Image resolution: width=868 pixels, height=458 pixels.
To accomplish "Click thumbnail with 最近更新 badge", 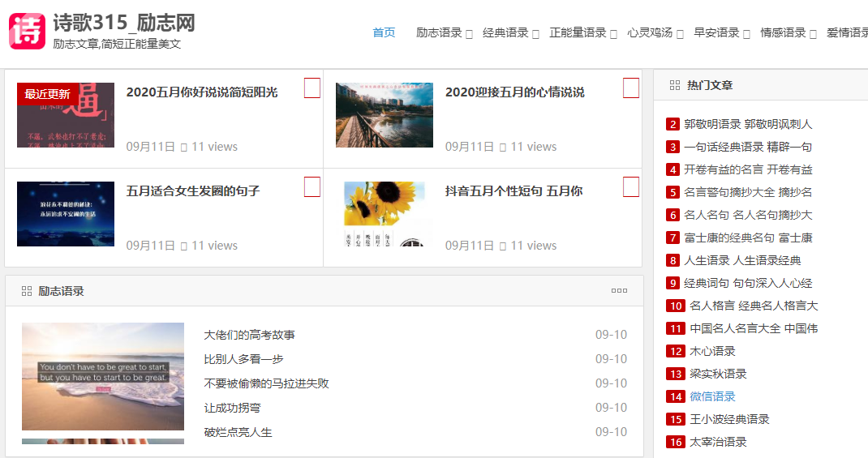I will tap(66, 115).
